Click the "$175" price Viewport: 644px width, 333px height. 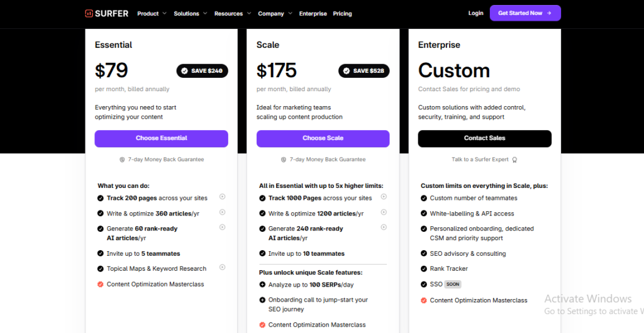click(x=277, y=70)
